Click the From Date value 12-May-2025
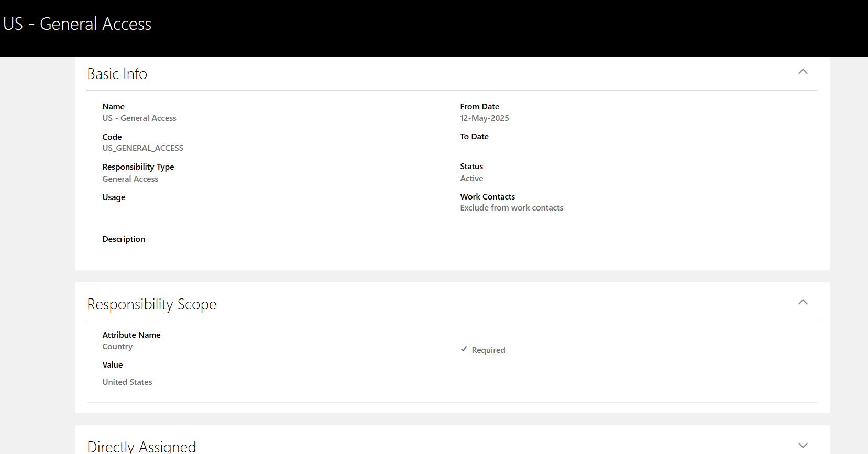The width and height of the screenshot is (868, 454). 485,118
